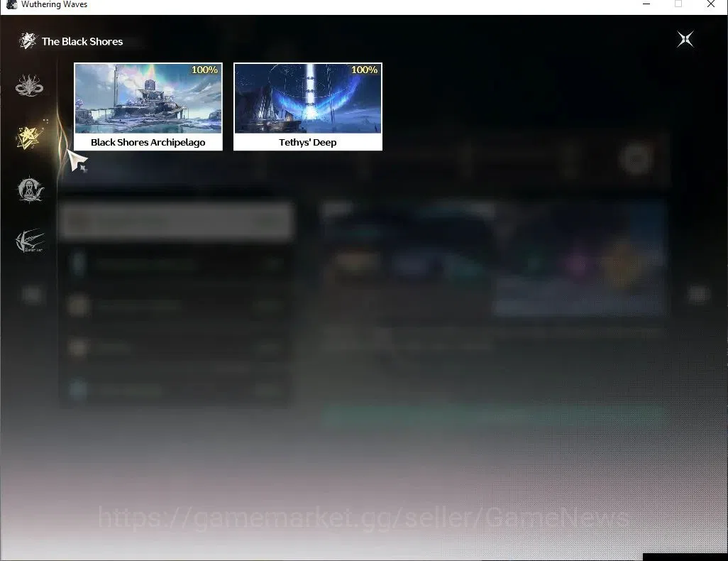This screenshot has height=561, width=728.
Task: Click the 100% progress on Black Shores Archipelago
Action: 205,70
